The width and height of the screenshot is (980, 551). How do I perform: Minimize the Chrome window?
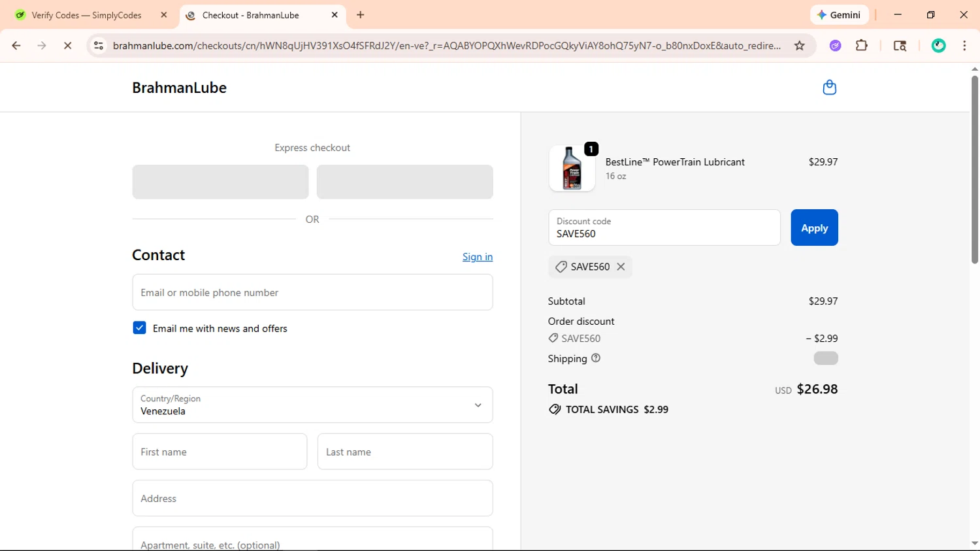(898, 15)
